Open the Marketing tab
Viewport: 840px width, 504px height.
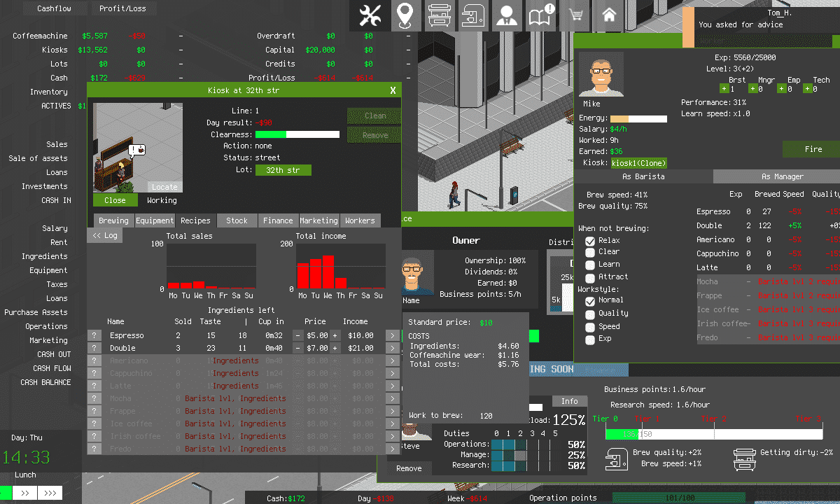[x=319, y=220]
